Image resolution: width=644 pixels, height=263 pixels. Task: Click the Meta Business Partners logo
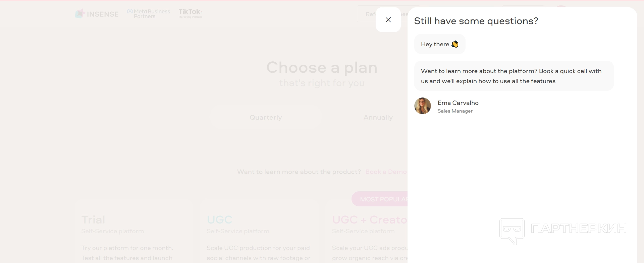click(x=149, y=14)
